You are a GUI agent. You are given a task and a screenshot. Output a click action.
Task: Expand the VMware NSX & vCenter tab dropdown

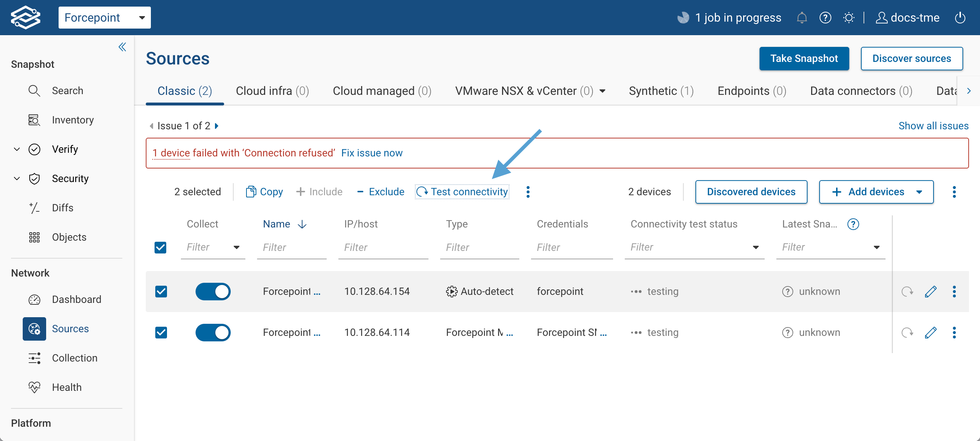click(602, 91)
